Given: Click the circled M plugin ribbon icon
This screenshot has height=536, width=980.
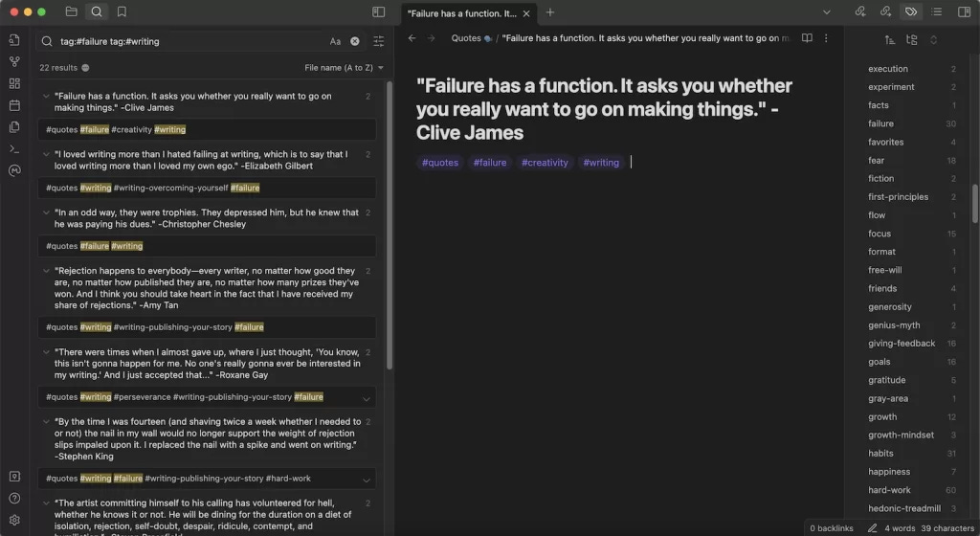Looking at the screenshot, I should click(14, 170).
